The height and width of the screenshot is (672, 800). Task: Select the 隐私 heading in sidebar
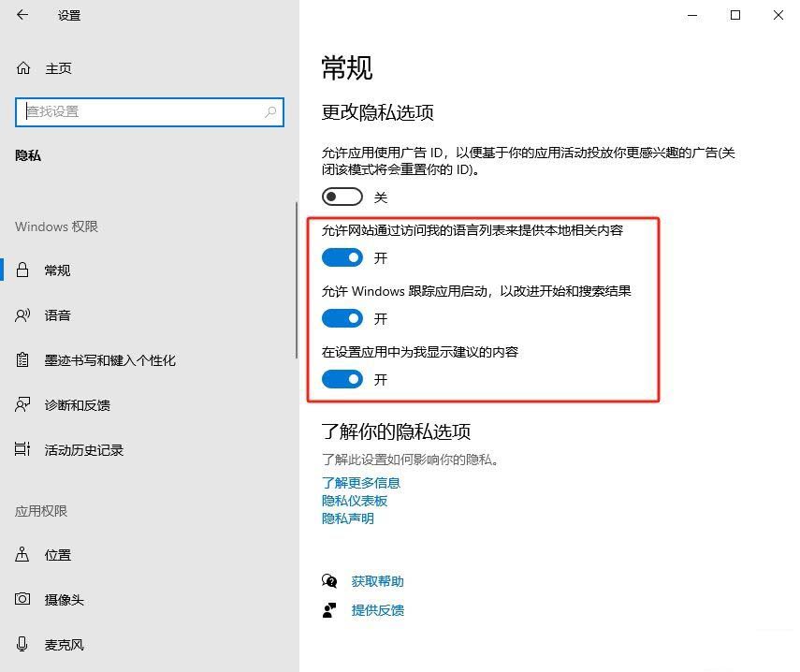pos(28,154)
